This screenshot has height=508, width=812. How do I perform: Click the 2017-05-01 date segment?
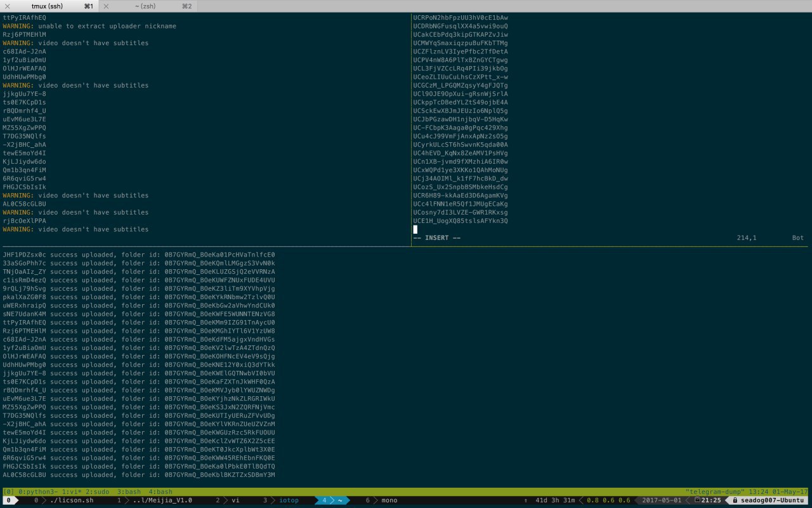[662, 500]
